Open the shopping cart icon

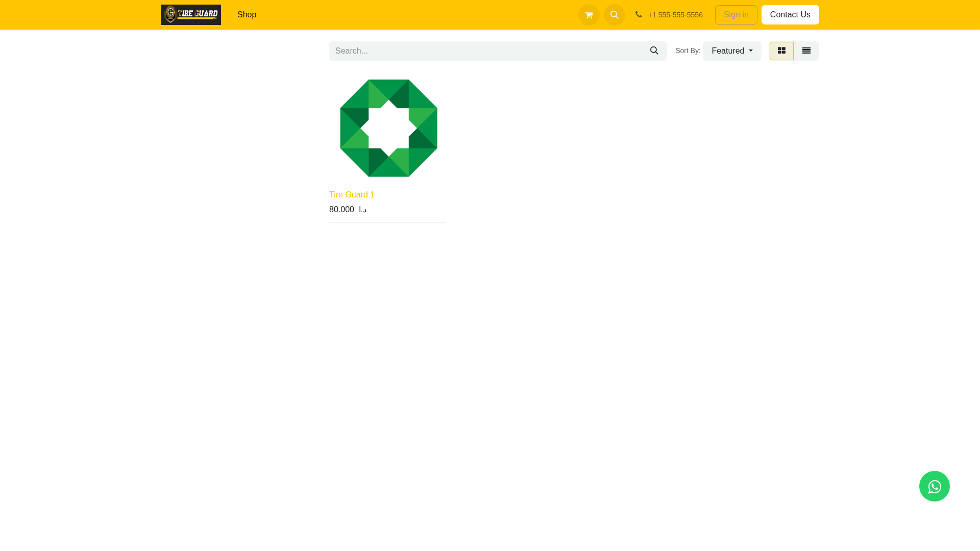[589, 15]
